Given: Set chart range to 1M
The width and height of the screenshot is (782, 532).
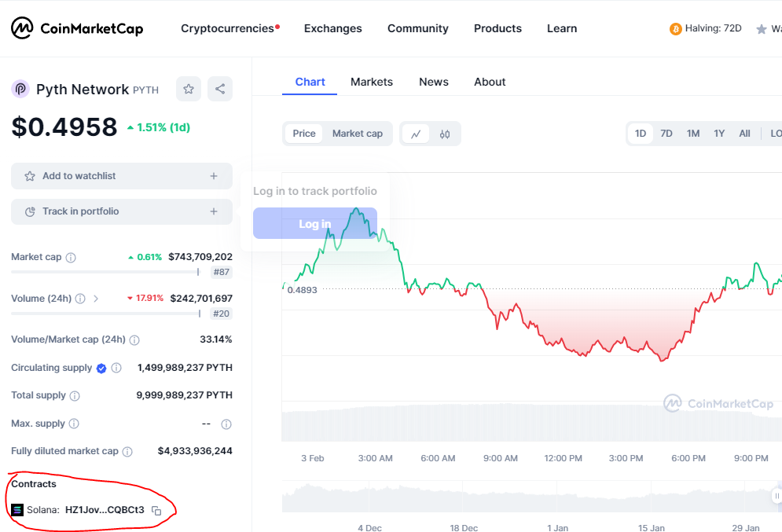Looking at the screenshot, I should [692, 134].
